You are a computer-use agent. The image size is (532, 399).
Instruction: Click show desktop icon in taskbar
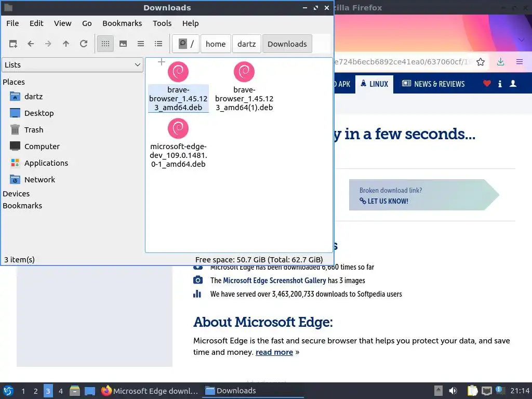point(89,391)
